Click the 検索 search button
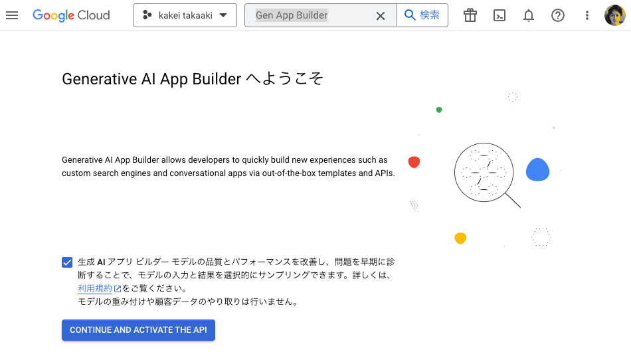 pyautogui.click(x=422, y=15)
